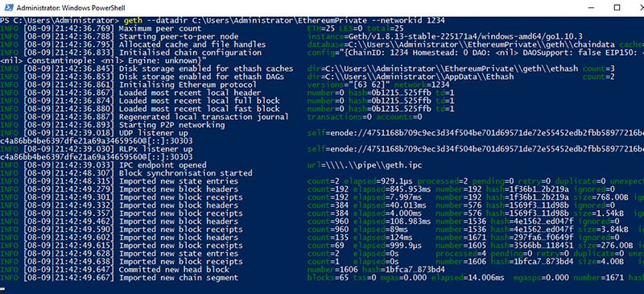Click the Committed new head block message
Image resolution: width=644 pixels, height=294 pixels.
pyautogui.click(x=174, y=270)
